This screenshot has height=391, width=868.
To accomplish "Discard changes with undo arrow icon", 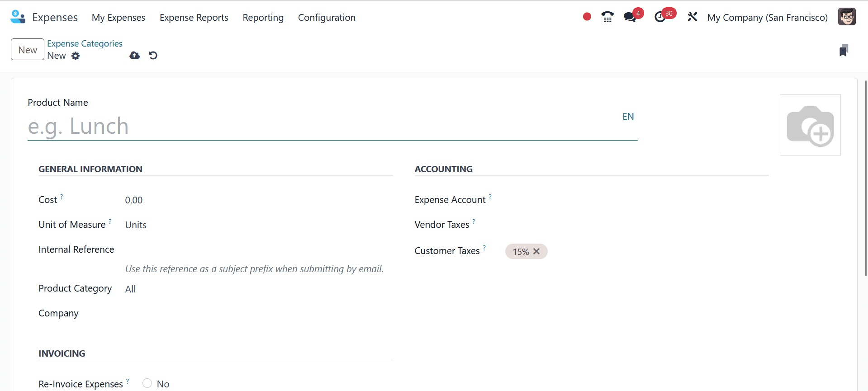I will coord(153,56).
